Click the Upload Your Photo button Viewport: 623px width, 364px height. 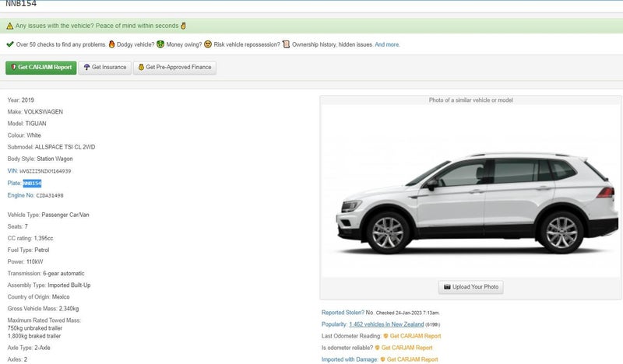471,287
